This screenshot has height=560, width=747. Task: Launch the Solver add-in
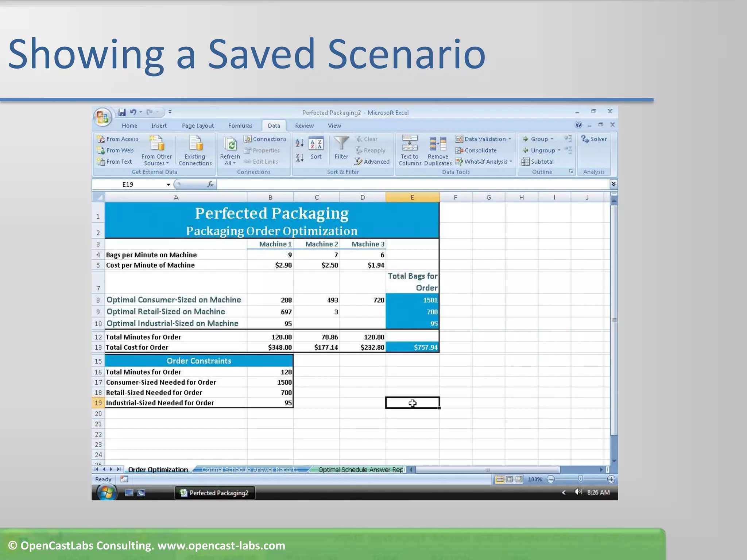[594, 139]
